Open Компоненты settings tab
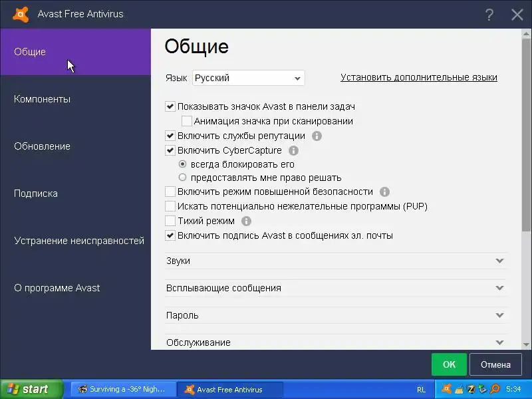 click(x=75, y=99)
